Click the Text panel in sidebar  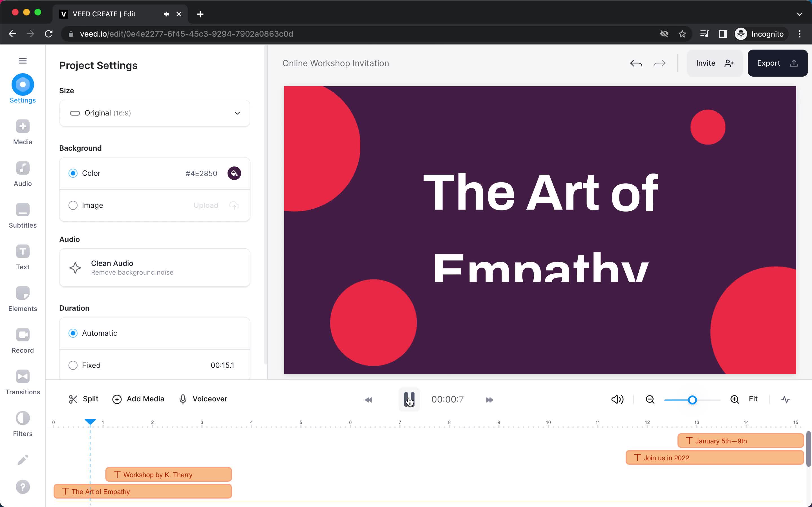coord(23,258)
